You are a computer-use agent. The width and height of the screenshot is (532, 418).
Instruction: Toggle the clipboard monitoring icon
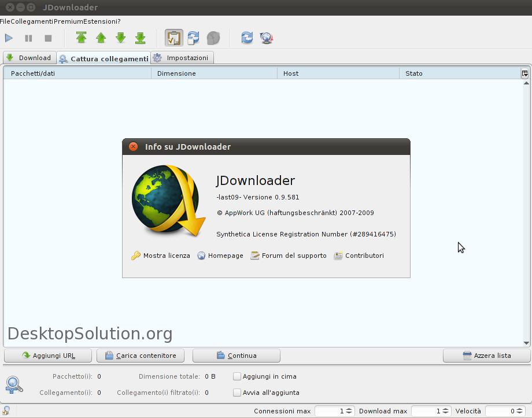[x=174, y=38]
